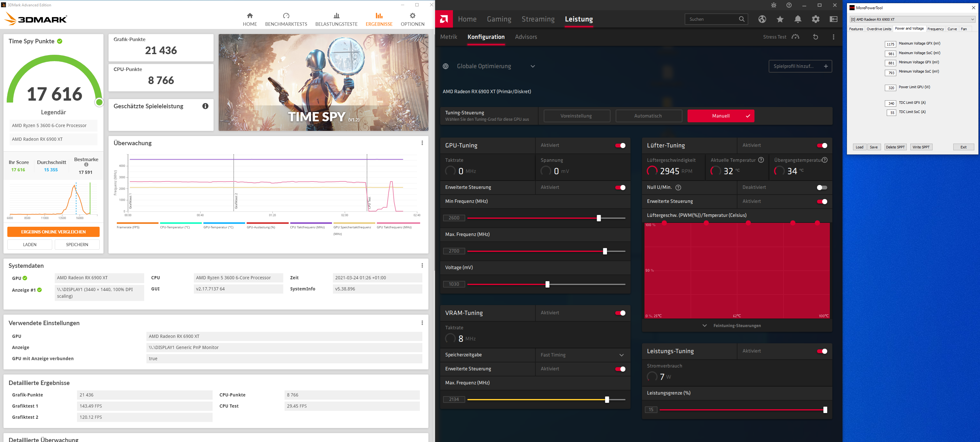Open the Frequency tab in MorePowerTool
This screenshot has width=980, height=442.
coord(935,29)
